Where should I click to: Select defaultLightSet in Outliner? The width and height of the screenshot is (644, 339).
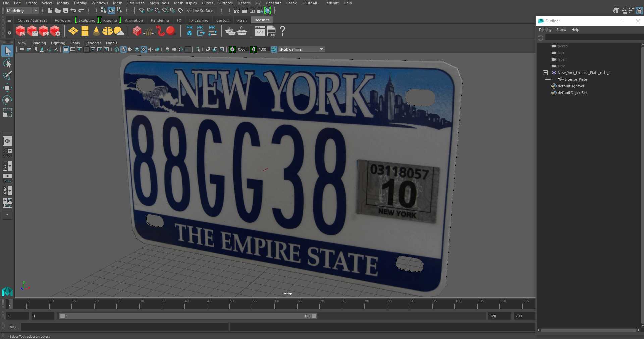click(x=571, y=86)
